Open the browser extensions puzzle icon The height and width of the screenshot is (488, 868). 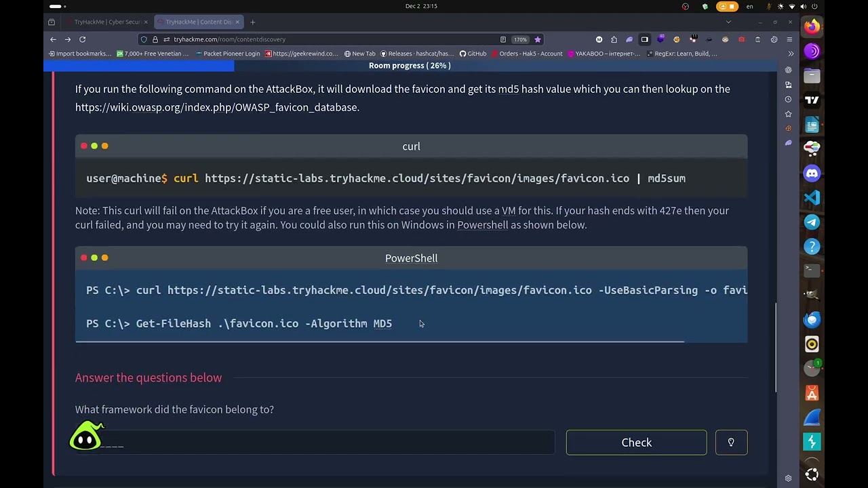pos(614,39)
